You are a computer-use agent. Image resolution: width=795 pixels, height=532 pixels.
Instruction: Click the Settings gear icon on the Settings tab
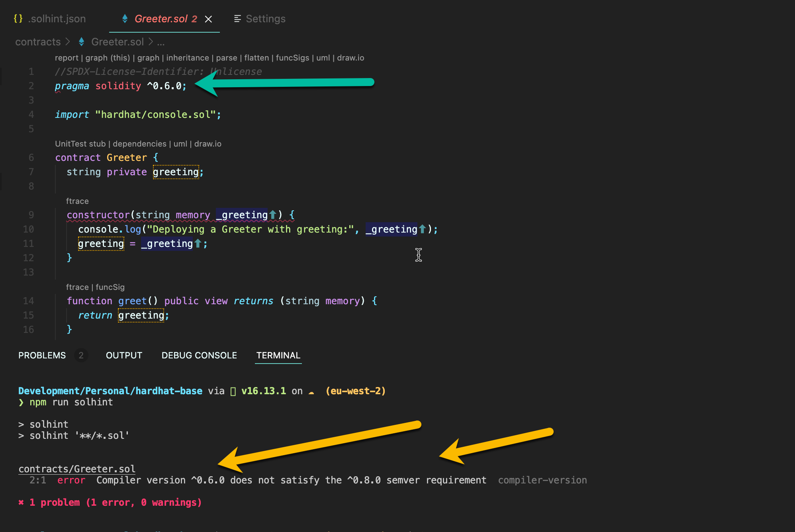[238, 18]
